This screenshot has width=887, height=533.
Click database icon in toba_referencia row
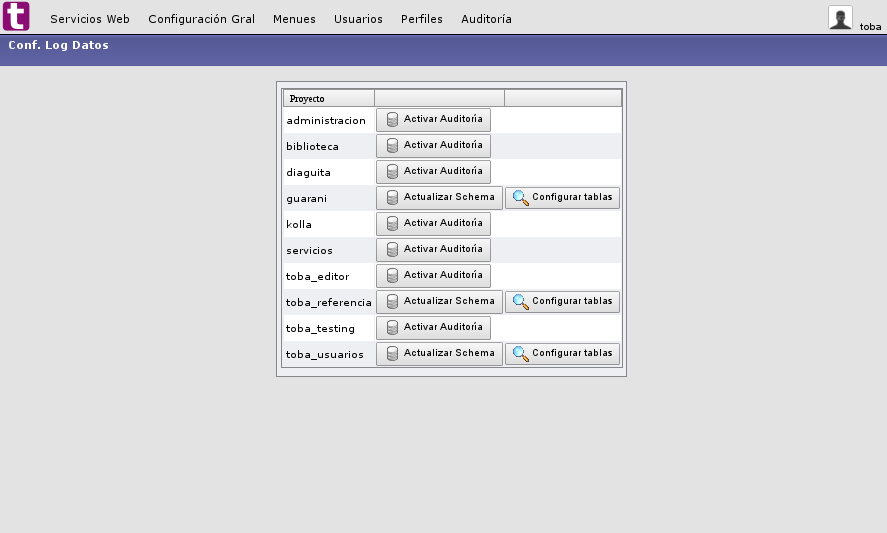(x=392, y=302)
